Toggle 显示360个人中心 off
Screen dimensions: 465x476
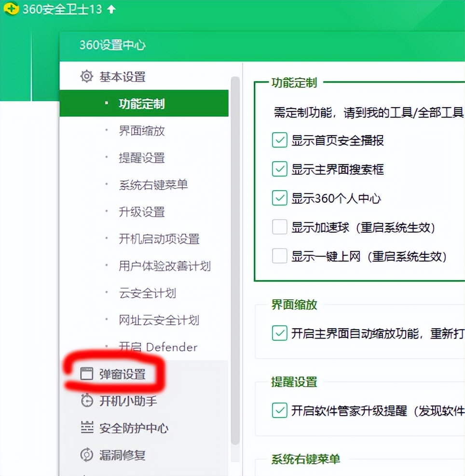coord(279,198)
